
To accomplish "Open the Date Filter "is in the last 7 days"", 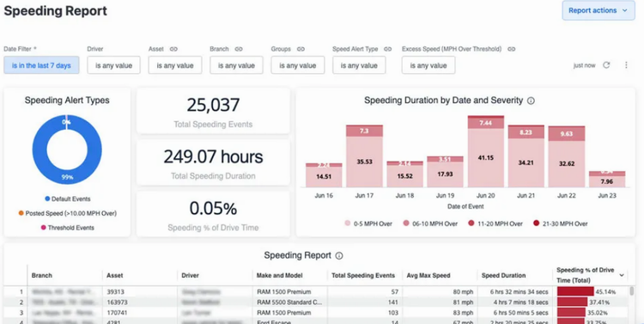I will tap(41, 65).
